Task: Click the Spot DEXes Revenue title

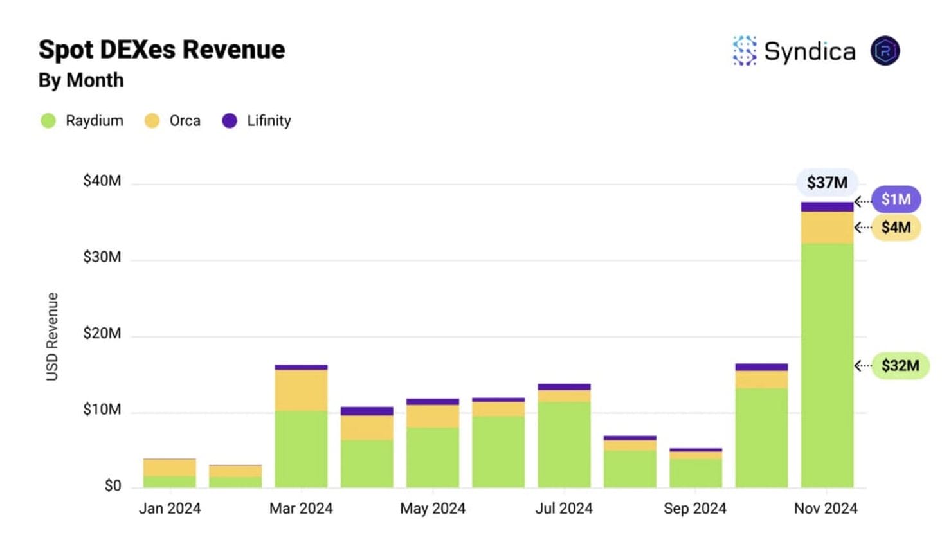Action: [x=161, y=50]
